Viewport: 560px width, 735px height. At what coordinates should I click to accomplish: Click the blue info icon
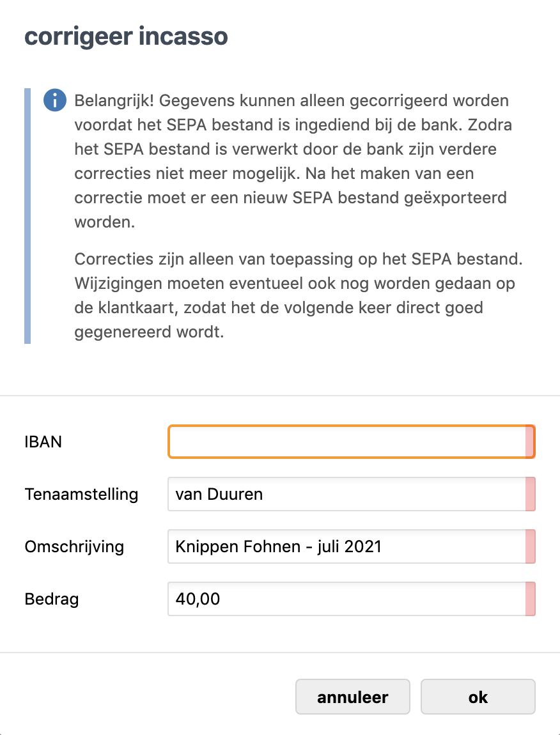(x=55, y=100)
